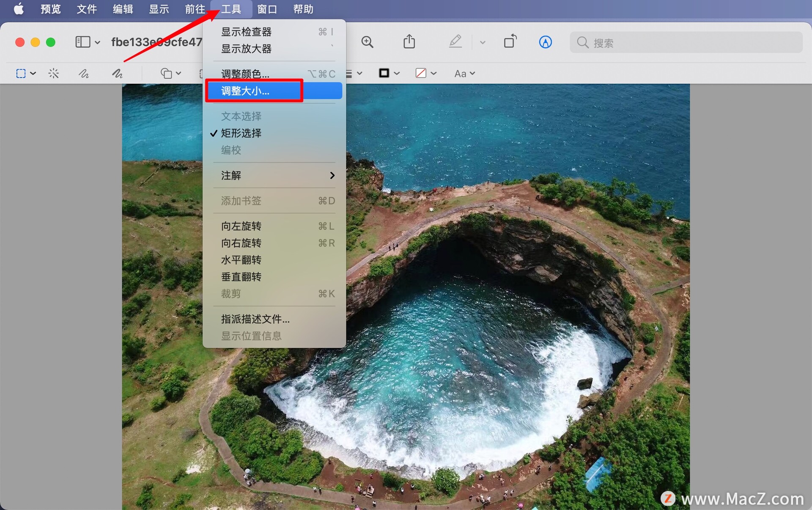Select 水平翻转 menu entry
812x510 pixels.
274,260
